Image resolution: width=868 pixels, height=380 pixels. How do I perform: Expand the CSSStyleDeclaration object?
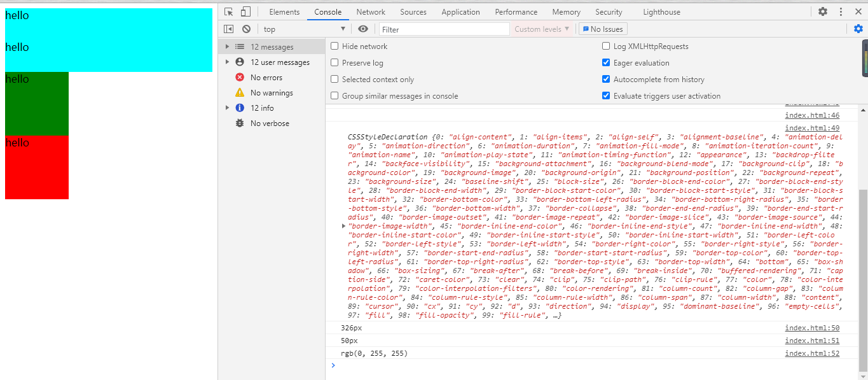[x=344, y=226]
